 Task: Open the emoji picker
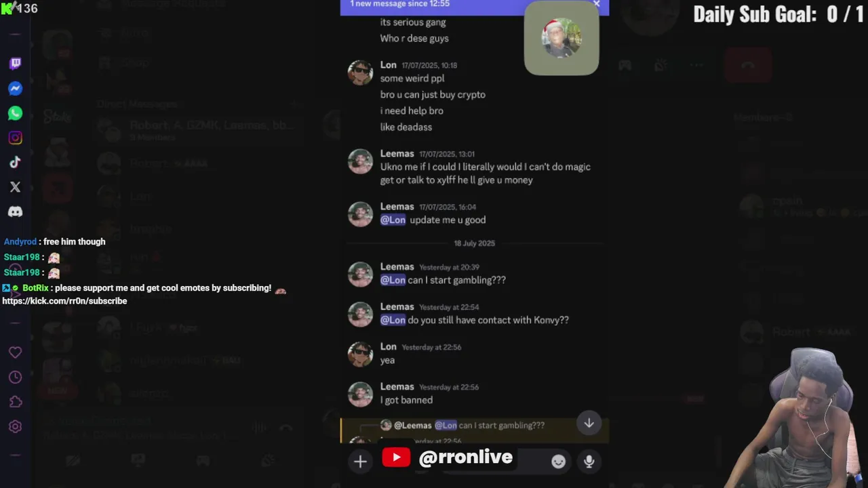tap(558, 462)
